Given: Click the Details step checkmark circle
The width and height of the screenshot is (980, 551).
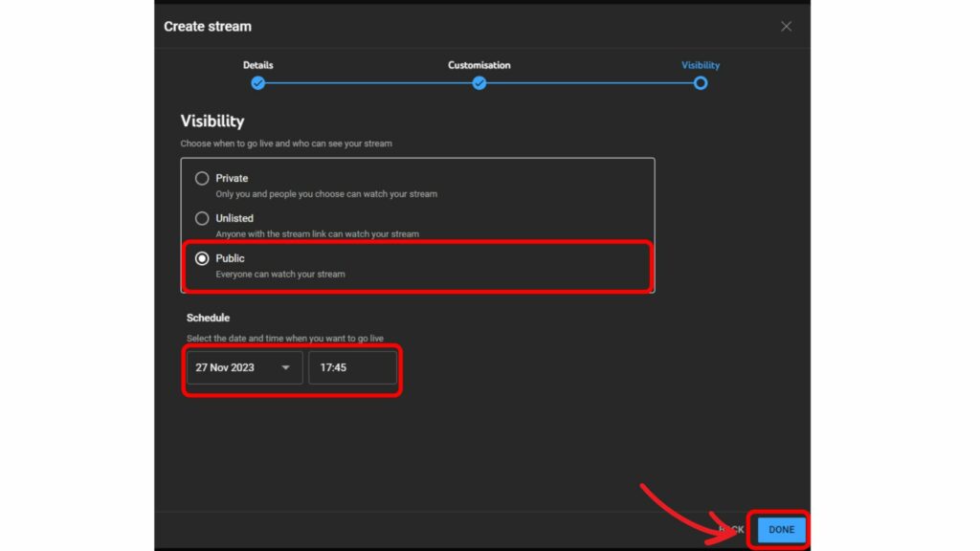Looking at the screenshot, I should (257, 83).
